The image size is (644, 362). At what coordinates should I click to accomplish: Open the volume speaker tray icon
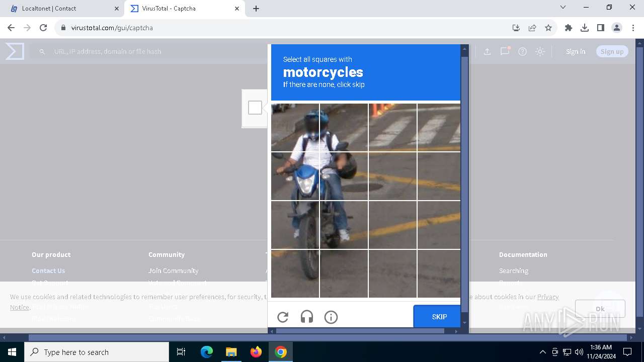(579, 352)
